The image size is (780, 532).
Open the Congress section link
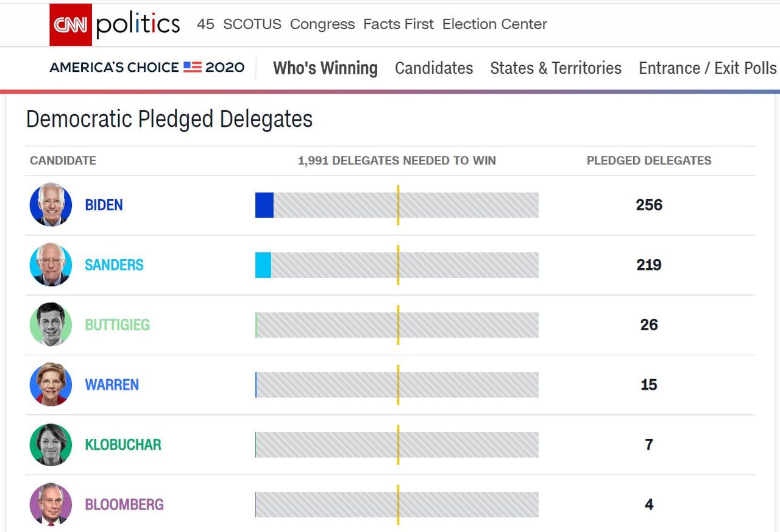[322, 24]
